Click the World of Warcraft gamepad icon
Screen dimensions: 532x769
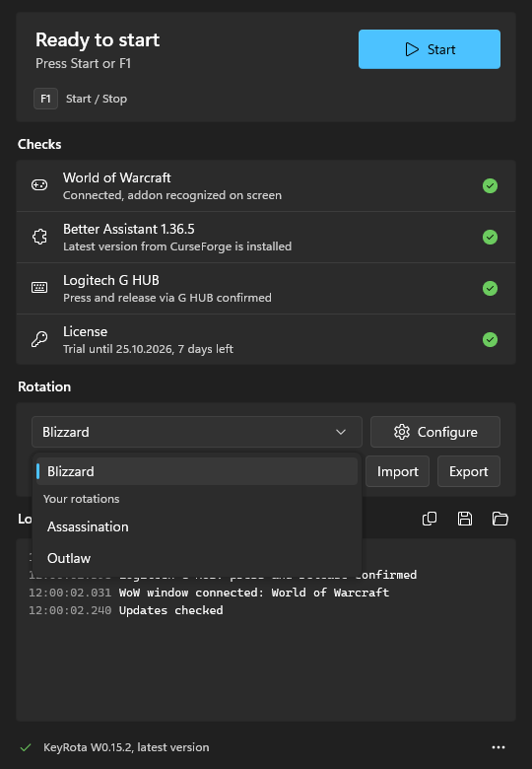pos(39,185)
